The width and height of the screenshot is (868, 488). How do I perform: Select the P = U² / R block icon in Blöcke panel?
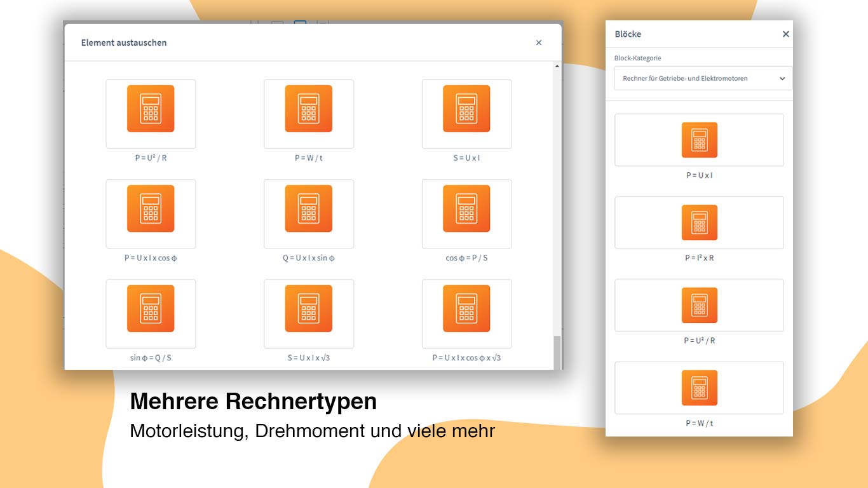(700, 305)
